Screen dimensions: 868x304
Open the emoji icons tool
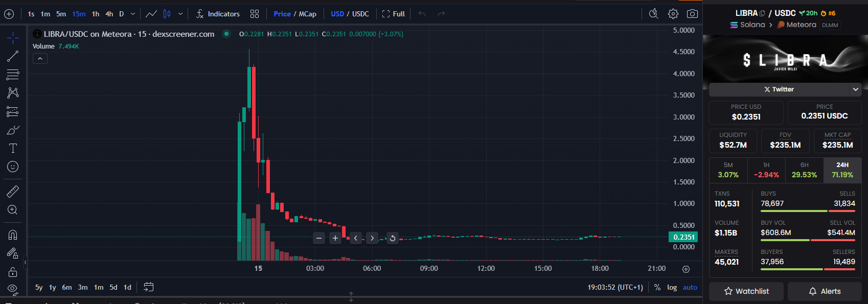point(13,167)
